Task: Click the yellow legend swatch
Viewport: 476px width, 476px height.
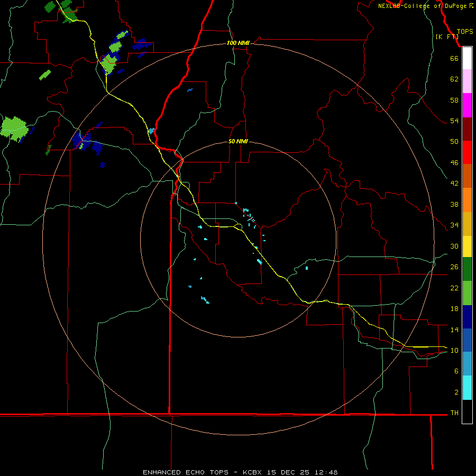Action: coord(467,246)
